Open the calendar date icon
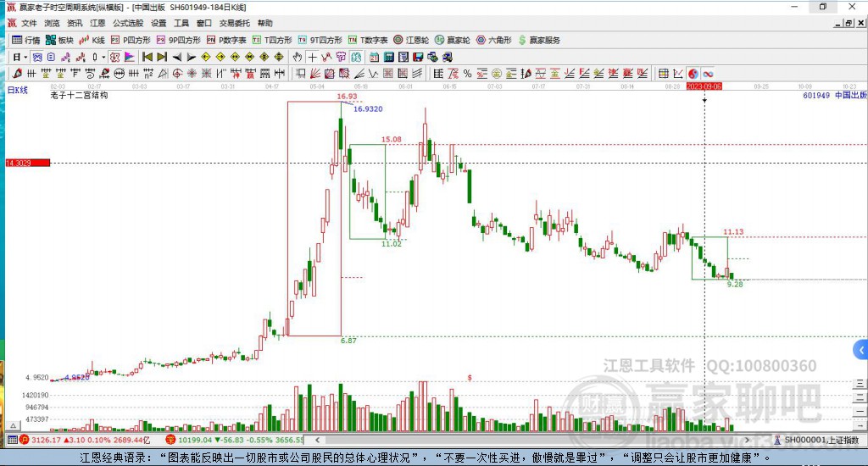Image resolution: width=868 pixels, height=466 pixels. tap(374, 57)
